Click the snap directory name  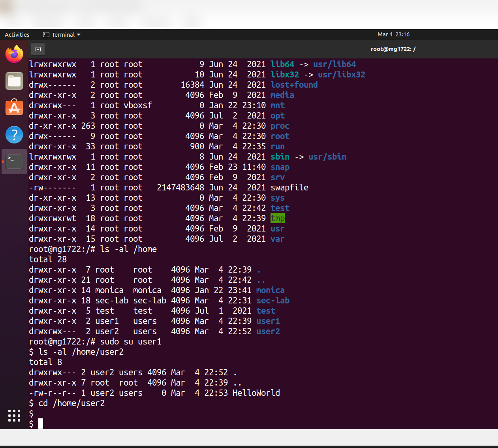pyautogui.click(x=280, y=167)
